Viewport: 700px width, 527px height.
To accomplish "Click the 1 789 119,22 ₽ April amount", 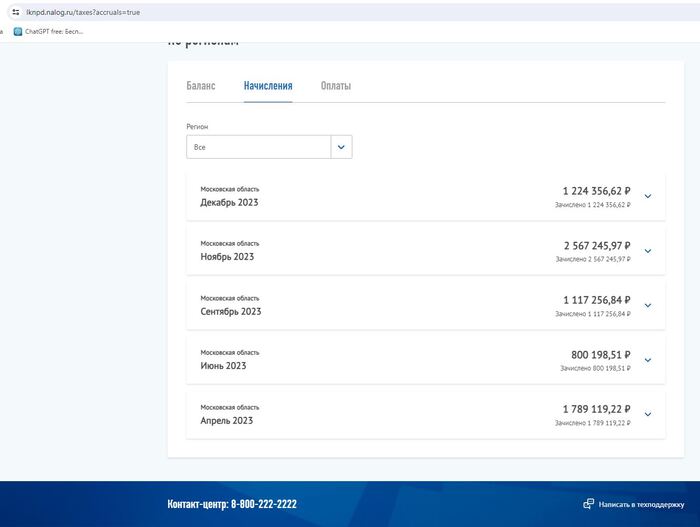I will coord(596,409).
